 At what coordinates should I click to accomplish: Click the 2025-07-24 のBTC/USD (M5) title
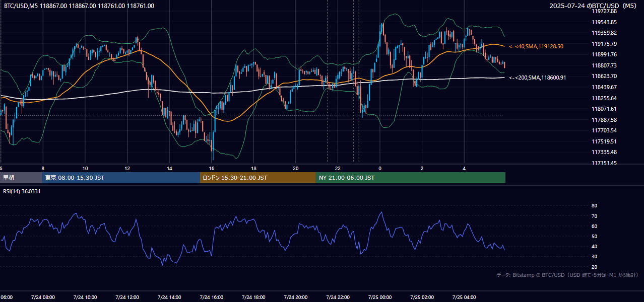coord(594,6)
